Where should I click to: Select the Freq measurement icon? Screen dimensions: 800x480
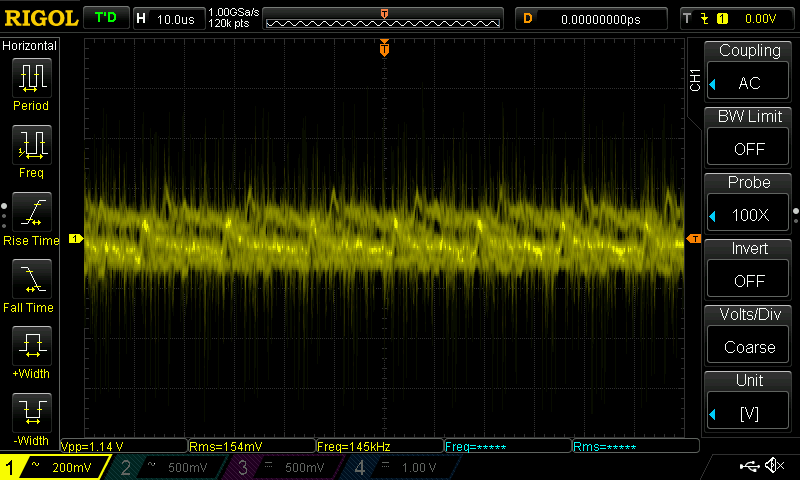pos(31,146)
